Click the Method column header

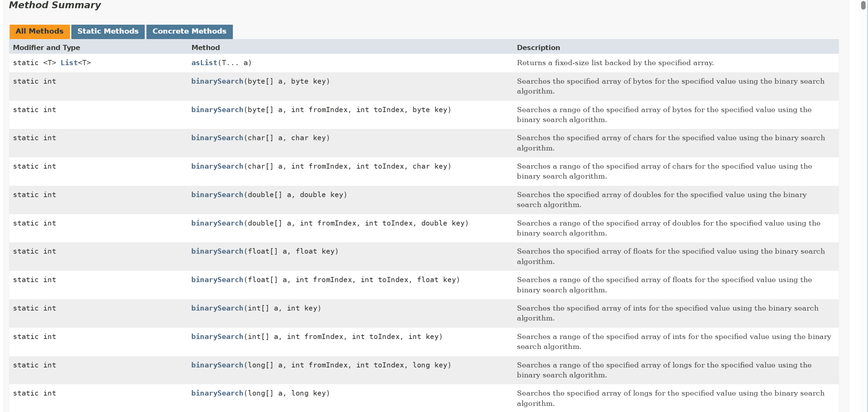[205, 48]
